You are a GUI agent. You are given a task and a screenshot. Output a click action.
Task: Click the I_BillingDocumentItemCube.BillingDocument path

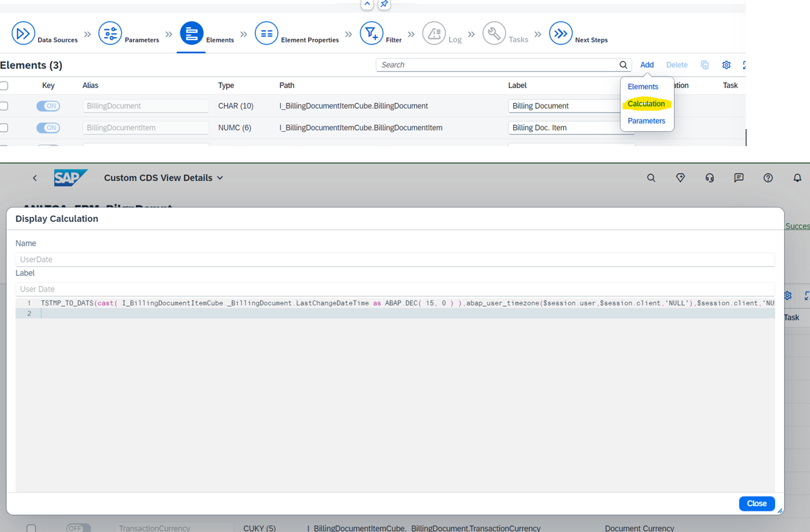[x=353, y=106]
